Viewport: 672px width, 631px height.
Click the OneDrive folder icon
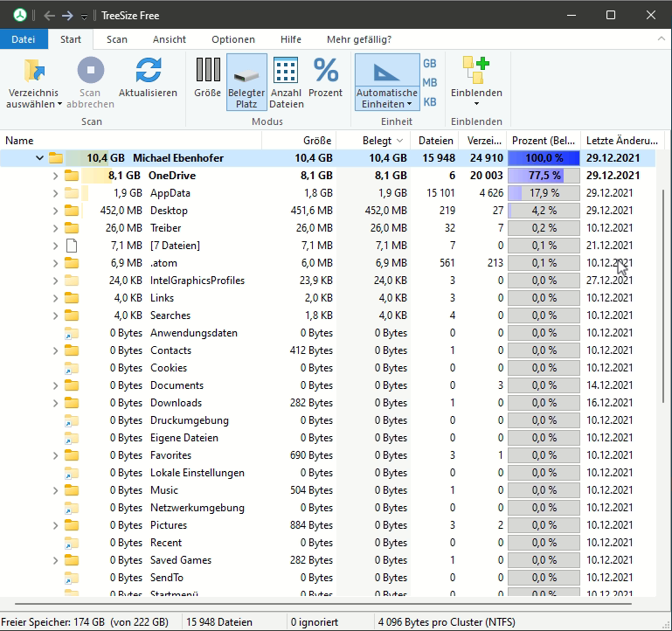click(72, 176)
